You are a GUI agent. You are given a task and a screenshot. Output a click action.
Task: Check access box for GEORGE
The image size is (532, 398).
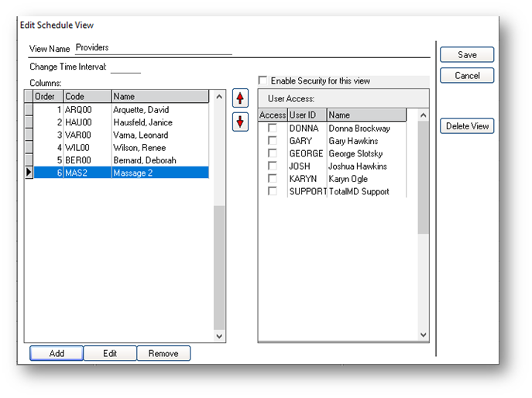(272, 153)
